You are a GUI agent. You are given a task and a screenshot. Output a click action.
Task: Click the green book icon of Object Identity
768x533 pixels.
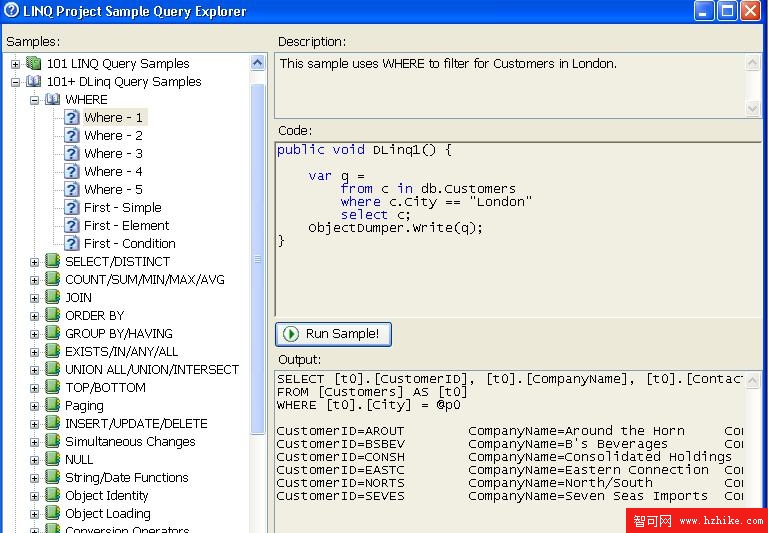(x=52, y=495)
